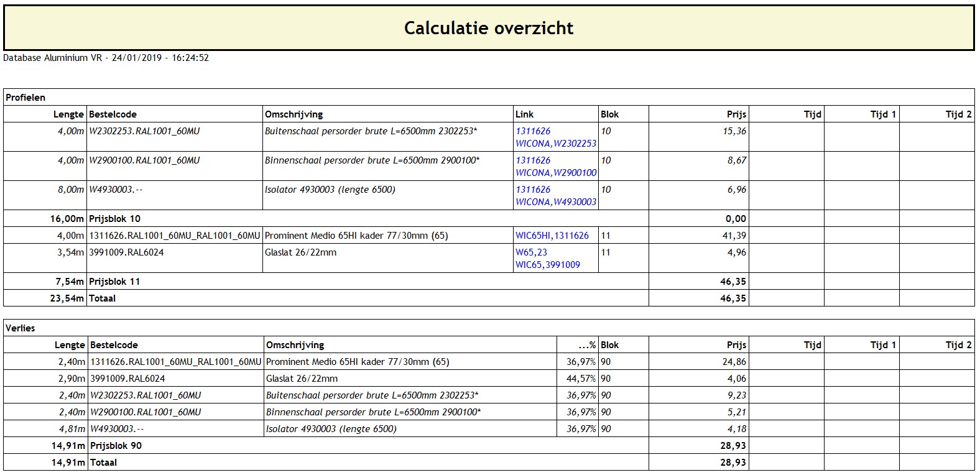This screenshot has width=980, height=475.
Task: Select the 16,00m total length
Action: (x=67, y=219)
